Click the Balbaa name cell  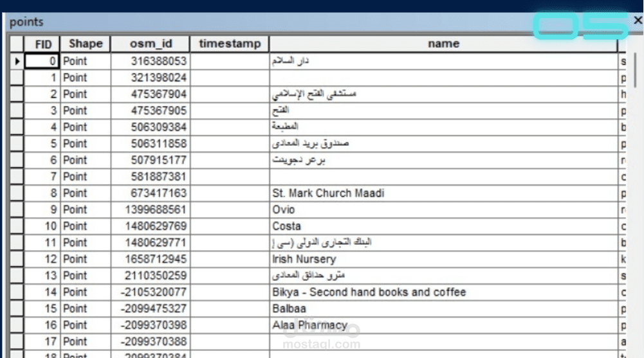tap(443, 309)
